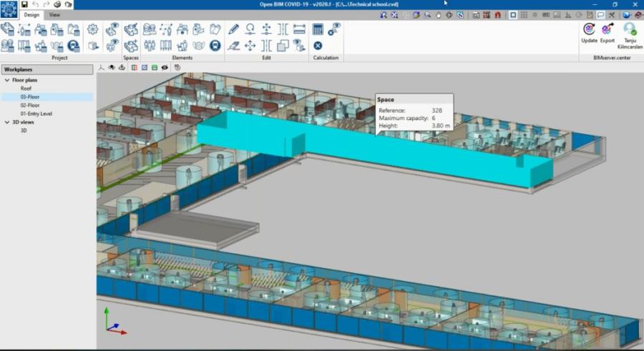Toggle the lower people eye icon in Project group
This screenshot has width=644, height=351.
pyautogui.click(x=112, y=46)
